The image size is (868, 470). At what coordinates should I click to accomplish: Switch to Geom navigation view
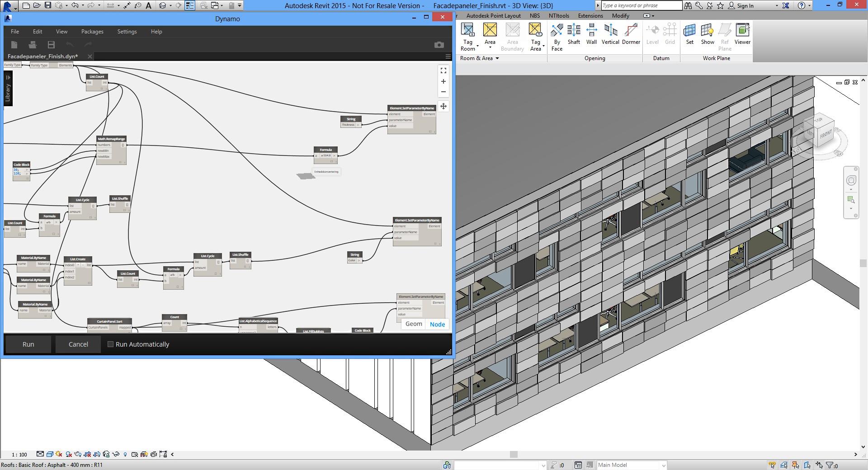click(414, 324)
